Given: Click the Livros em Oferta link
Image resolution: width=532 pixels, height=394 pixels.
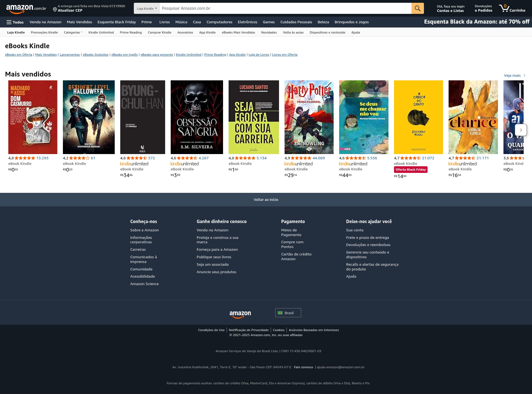Looking at the screenshot, I should point(285,55).
